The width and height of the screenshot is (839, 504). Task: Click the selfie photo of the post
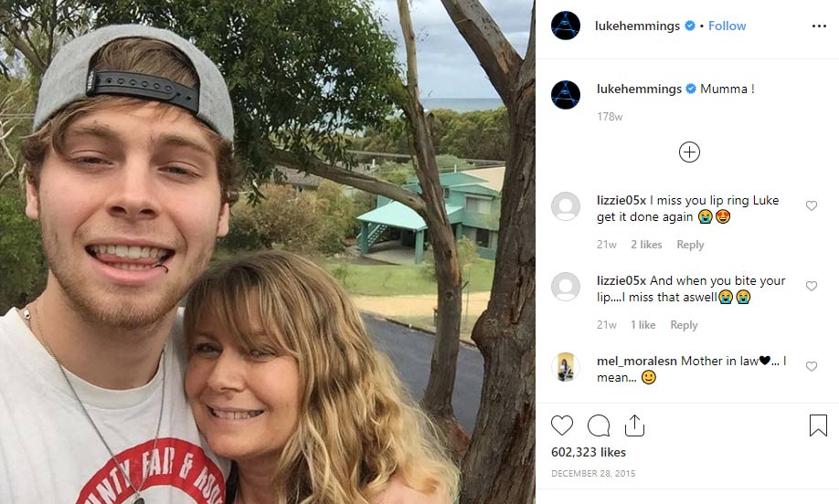tap(268, 252)
